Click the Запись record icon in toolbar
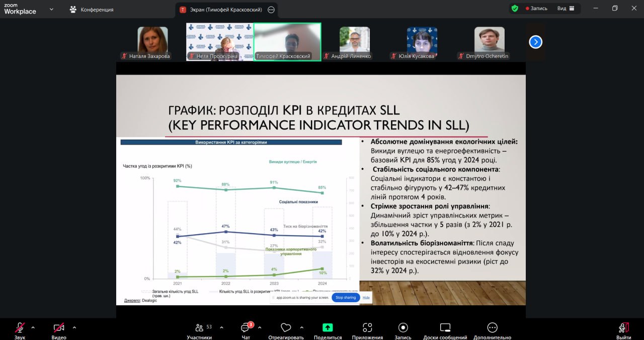Screen dimensions: 644x340 [x=403, y=328]
